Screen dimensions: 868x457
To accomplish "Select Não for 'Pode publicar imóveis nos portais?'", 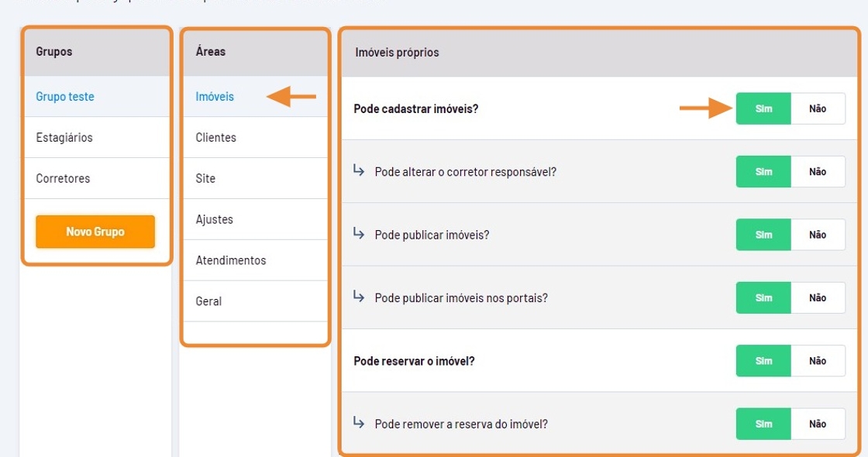I will (818, 298).
